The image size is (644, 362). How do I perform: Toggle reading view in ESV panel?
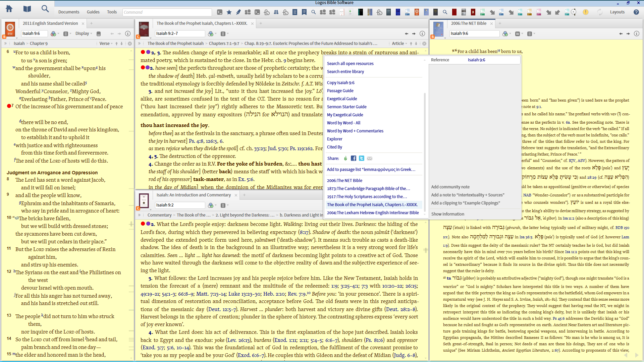[99, 34]
